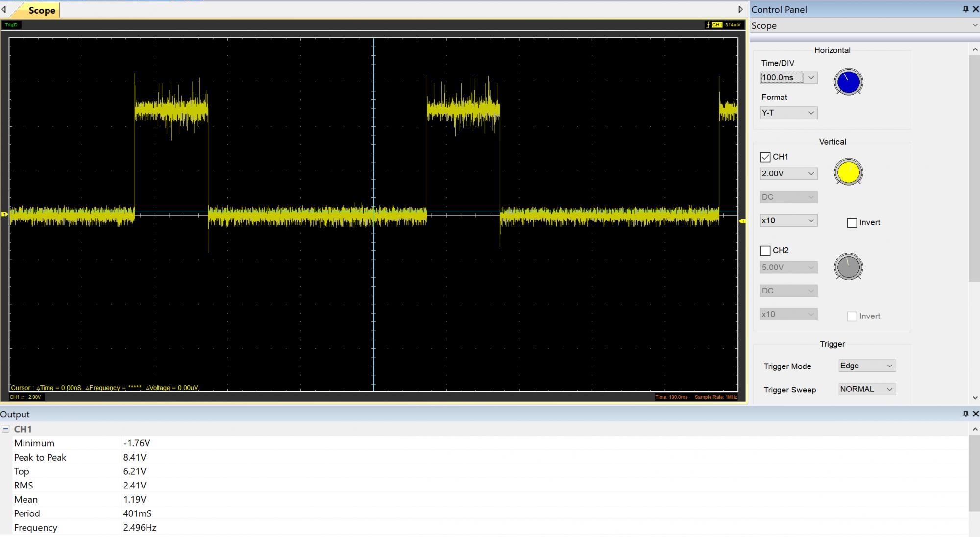Viewport: 980px width, 537px height.
Task: Open CH1 2.00V voltage dropdown
Action: point(811,174)
